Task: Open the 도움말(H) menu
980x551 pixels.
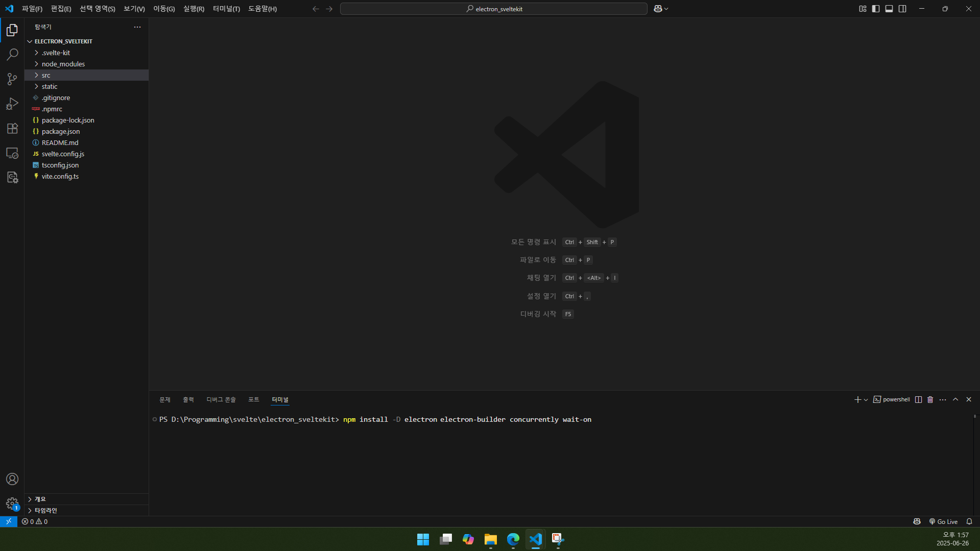Action: pyautogui.click(x=262, y=9)
